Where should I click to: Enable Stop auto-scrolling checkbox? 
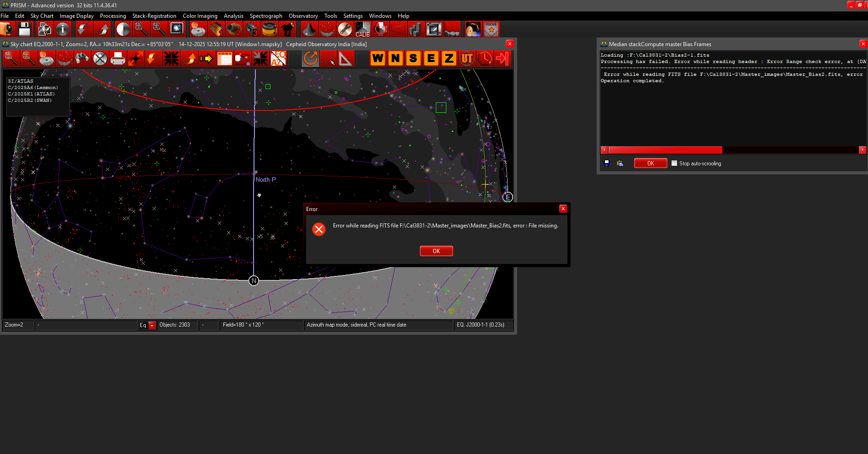coord(674,163)
